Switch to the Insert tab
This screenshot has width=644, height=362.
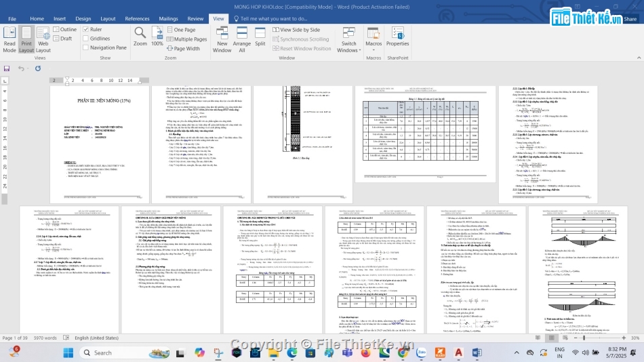pos(60,18)
